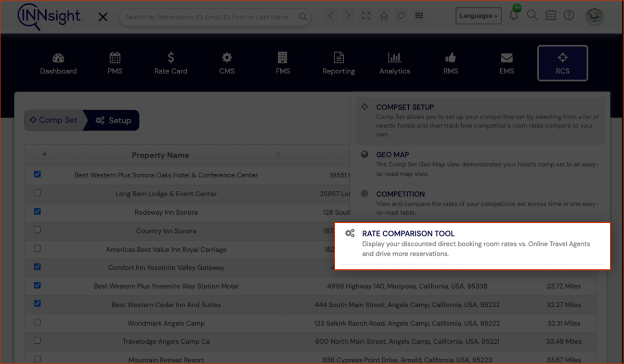
Task: Click the magnifier icon inside the search box
Action: [x=303, y=17]
